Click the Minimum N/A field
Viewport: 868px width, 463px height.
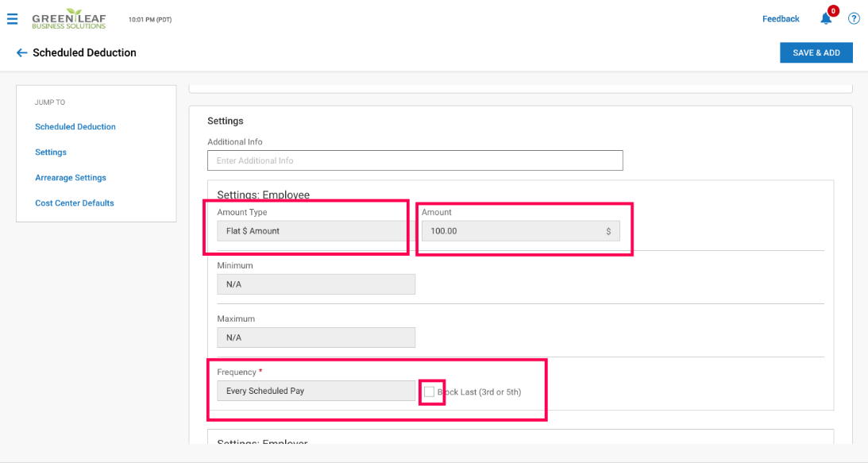(315, 284)
